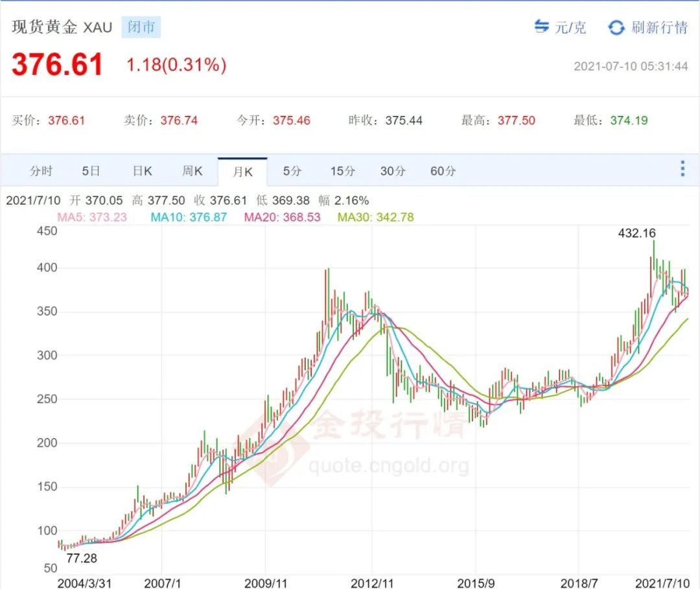Open the 5分 five-minute interval chart

[292, 170]
